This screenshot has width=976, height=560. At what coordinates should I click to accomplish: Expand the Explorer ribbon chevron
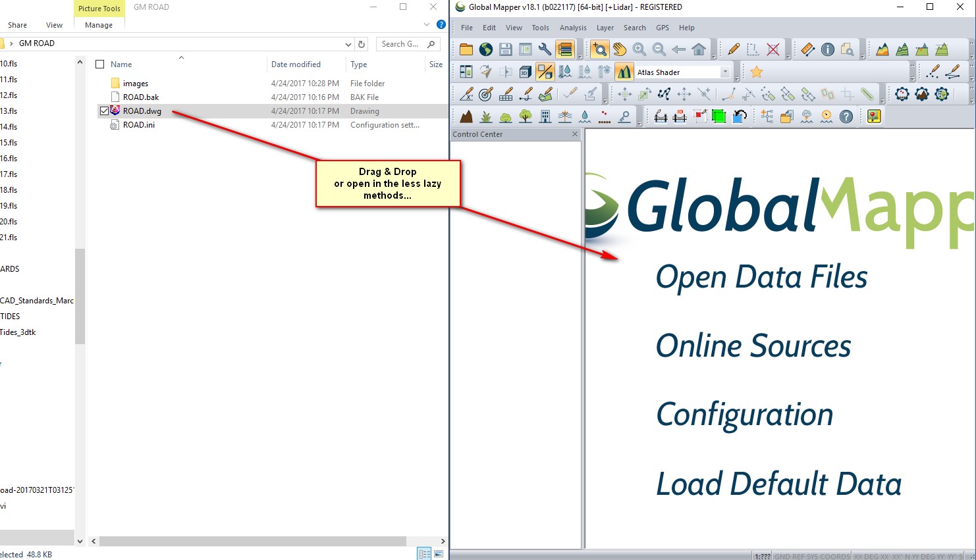(x=426, y=24)
